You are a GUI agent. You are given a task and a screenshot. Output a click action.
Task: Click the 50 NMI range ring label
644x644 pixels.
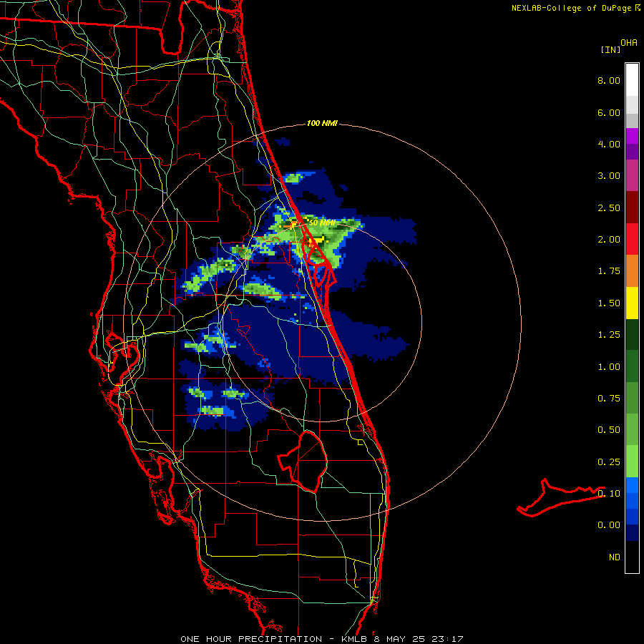pos(322,223)
